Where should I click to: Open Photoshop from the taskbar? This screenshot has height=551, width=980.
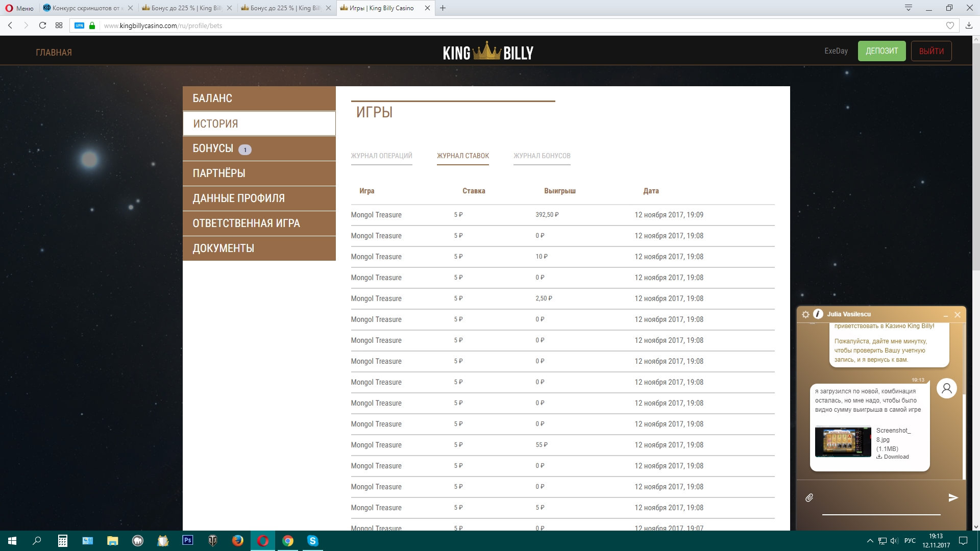[187, 540]
